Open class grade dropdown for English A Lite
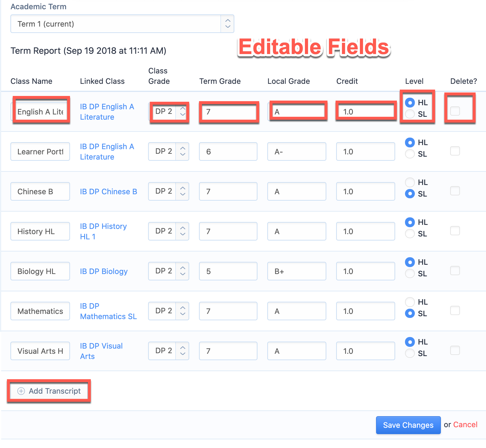 click(x=169, y=112)
